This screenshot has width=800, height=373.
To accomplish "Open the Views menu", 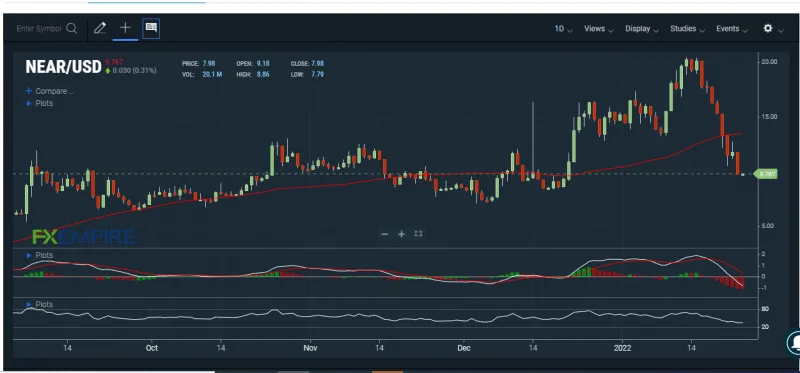I will (598, 29).
